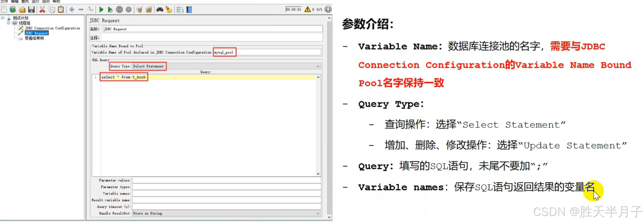Click the Query timeout (s) field

226,207
